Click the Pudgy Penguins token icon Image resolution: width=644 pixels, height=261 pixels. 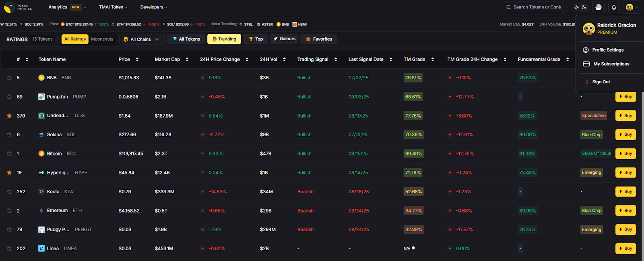pyautogui.click(x=41, y=230)
